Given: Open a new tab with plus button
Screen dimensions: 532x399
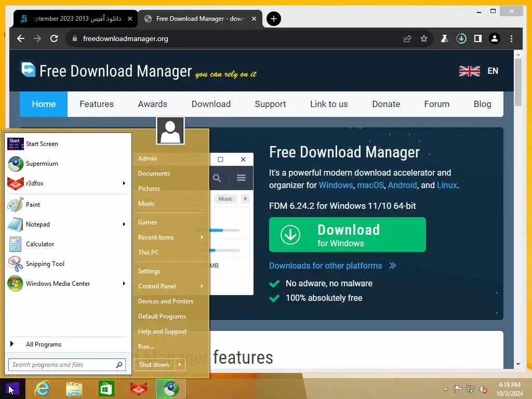Looking at the screenshot, I should pos(273,19).
